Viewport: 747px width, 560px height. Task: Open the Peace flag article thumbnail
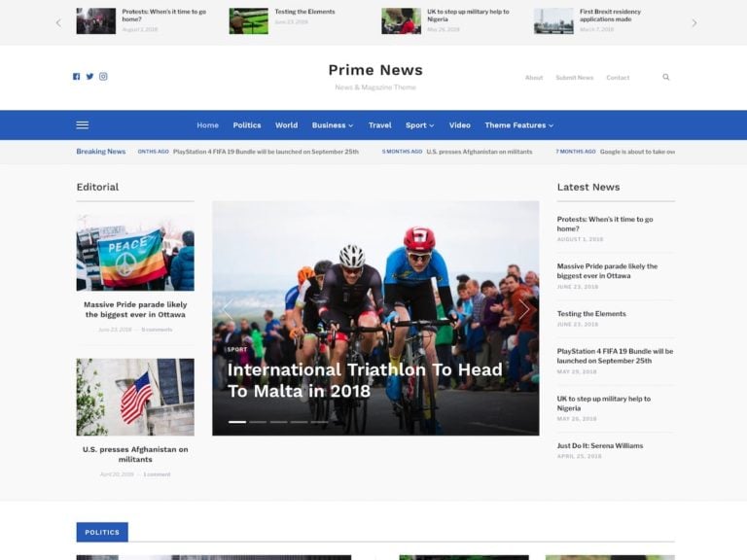pyautogui.click(x=135, y=253)
